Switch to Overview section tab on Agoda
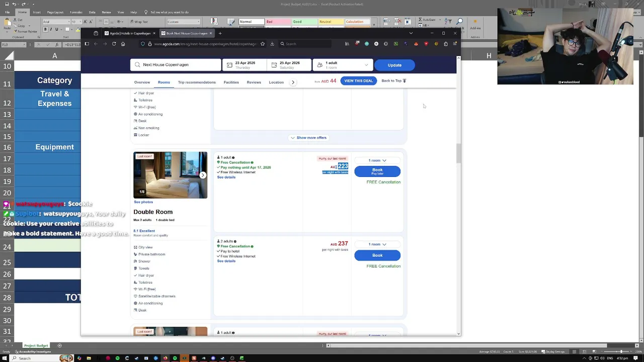644x362 pixels. coord(142,82)
